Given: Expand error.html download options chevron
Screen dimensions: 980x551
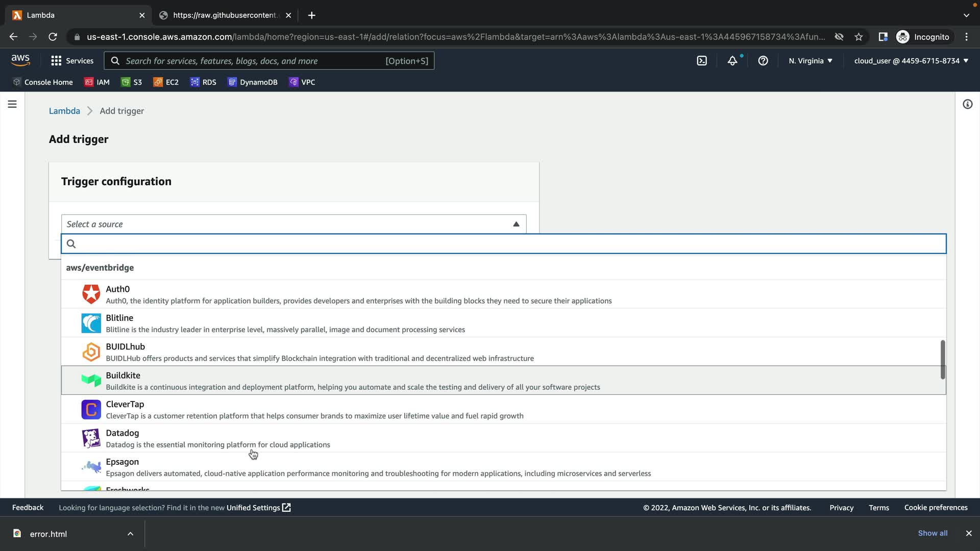Looking at the screenshot, I should pos(130,534).
